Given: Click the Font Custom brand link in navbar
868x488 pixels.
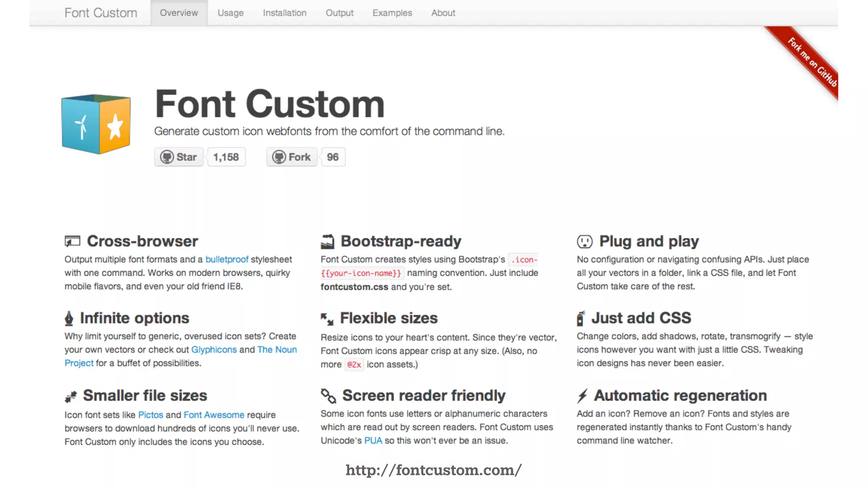Looking at the screenshot, I should 101,13.
